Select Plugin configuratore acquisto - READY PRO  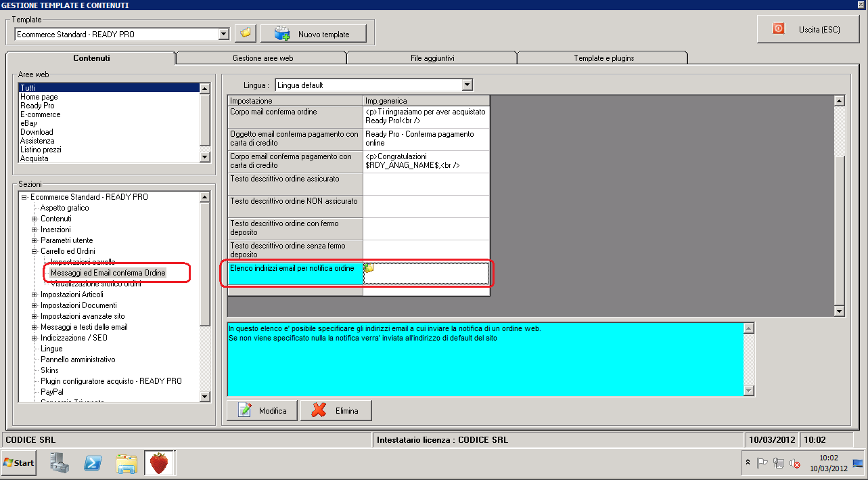[111, 381]
